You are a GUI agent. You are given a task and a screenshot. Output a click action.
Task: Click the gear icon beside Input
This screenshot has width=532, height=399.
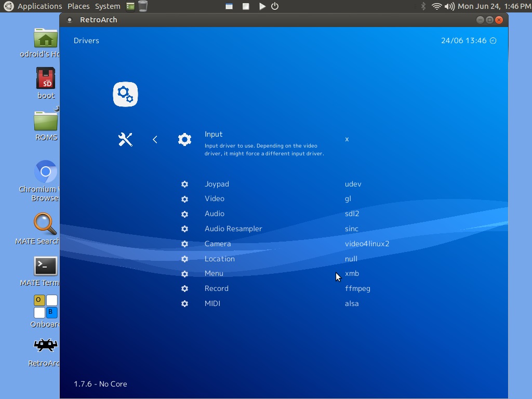tap(184, 139)
